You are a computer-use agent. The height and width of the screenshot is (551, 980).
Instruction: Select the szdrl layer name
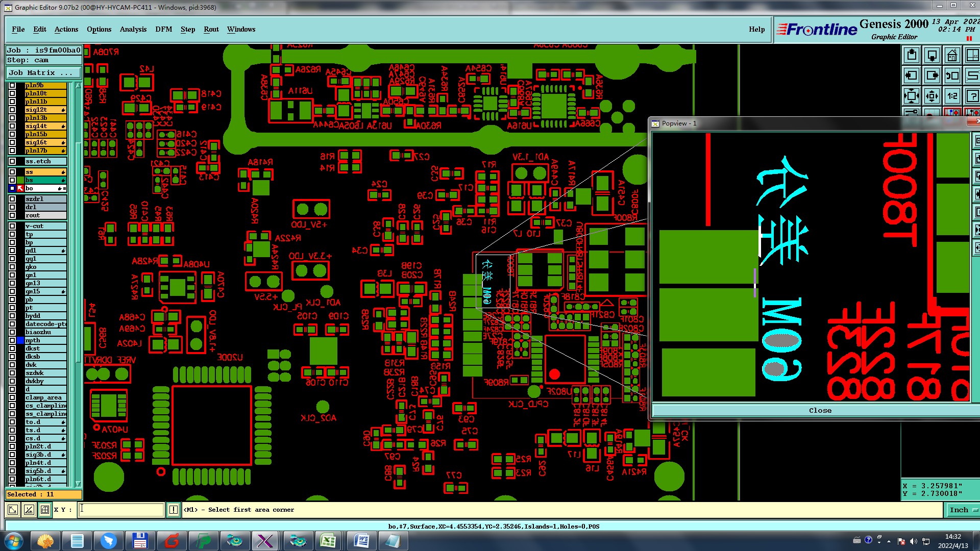(x=45, y=199)
